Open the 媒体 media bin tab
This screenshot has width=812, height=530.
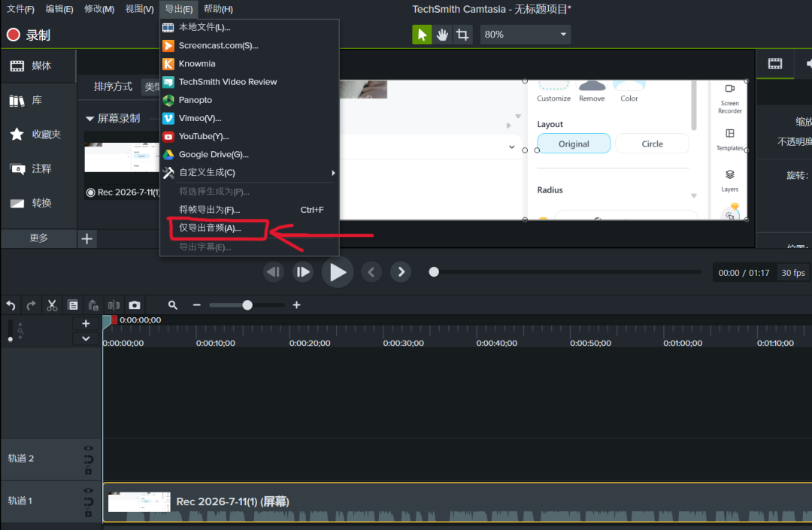(x=38, y=65)
